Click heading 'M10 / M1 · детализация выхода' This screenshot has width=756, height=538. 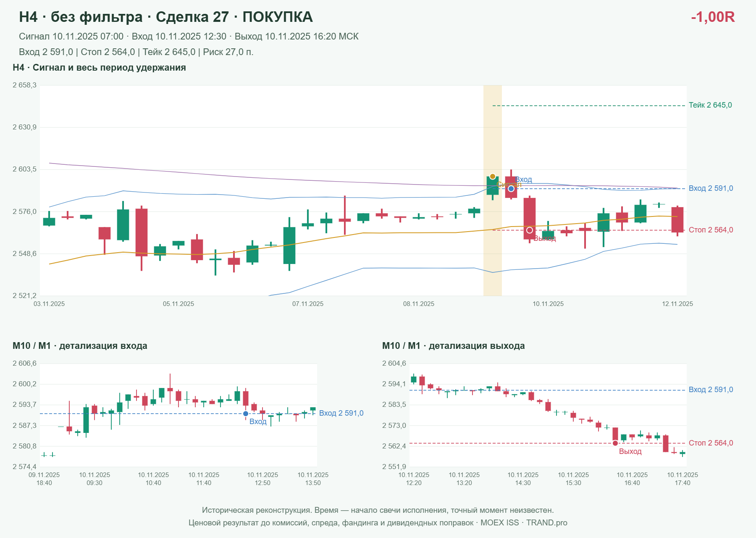[x=454, y=346]
